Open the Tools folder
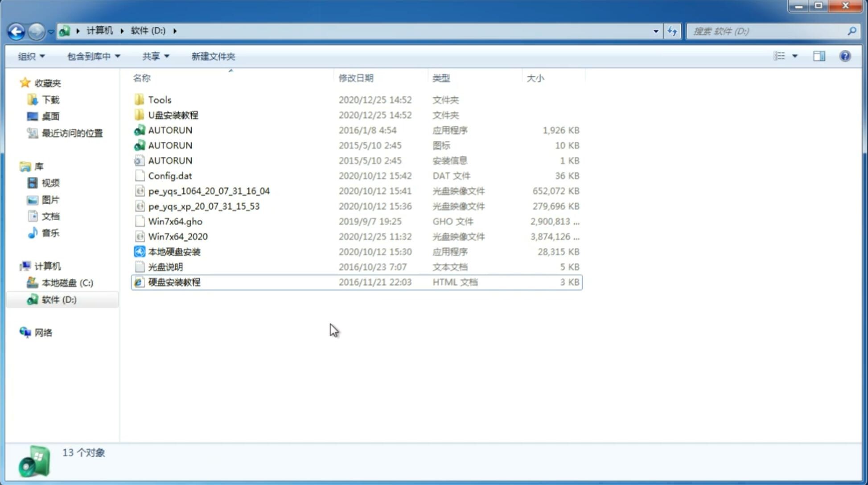 160,99
